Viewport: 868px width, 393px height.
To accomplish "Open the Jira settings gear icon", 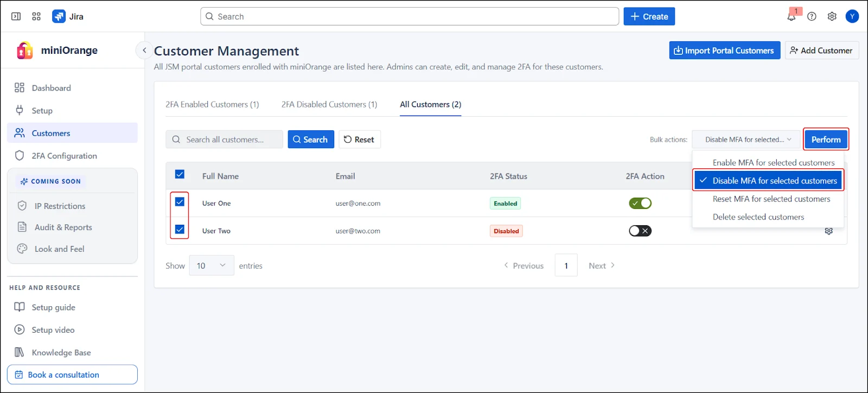I will tap(832, 16).
